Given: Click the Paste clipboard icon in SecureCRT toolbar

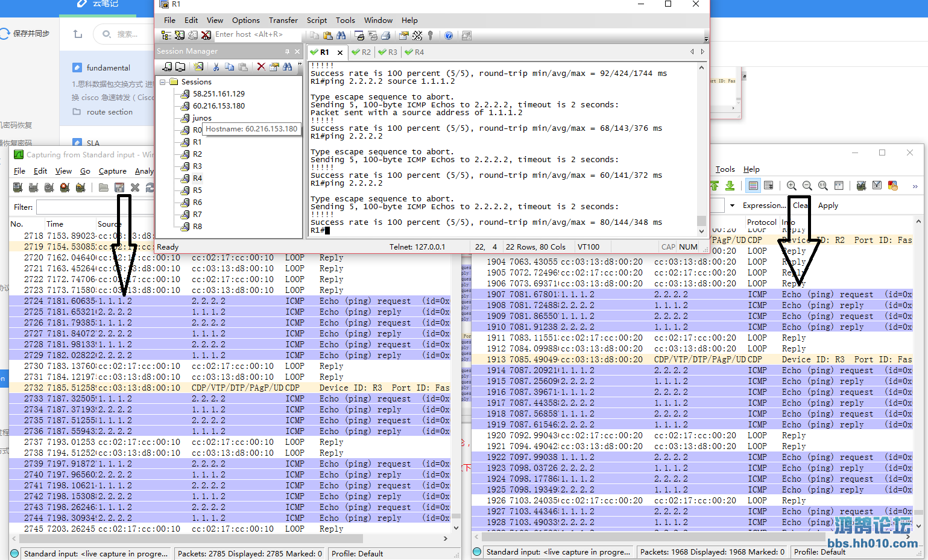Looking at the screenshot, I should pyautogui.click(x=328, y=36).
